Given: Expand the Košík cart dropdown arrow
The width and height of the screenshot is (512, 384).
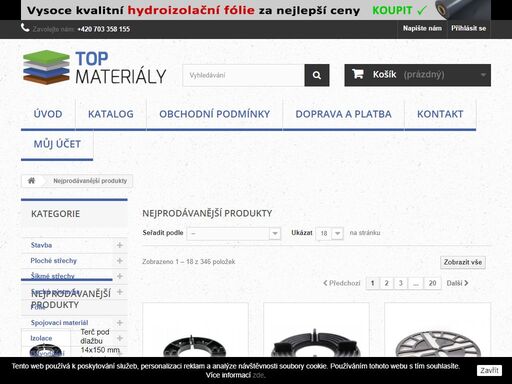Looking at the screenshot, I should pos(483,75).
